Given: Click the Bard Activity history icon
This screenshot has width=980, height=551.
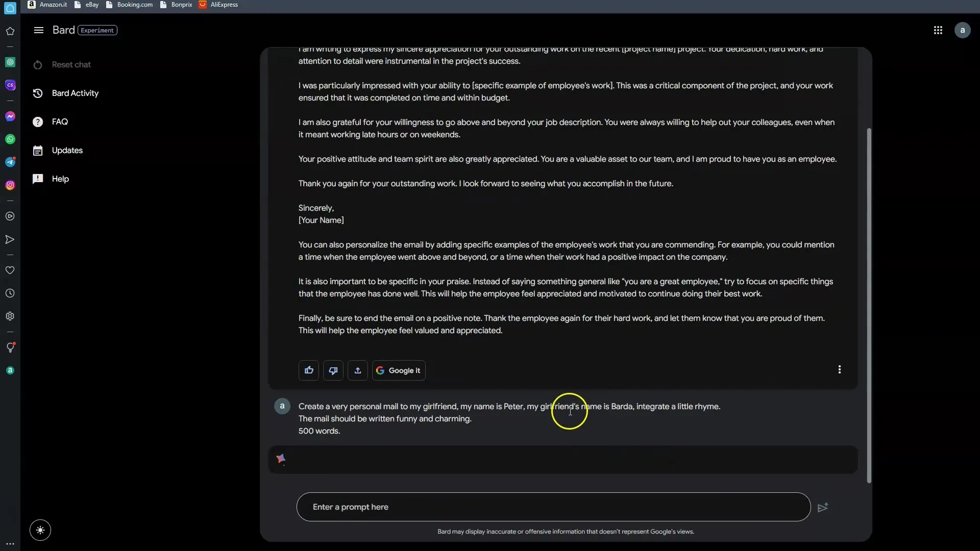Looking at the screenshot, I should click(38, 93).
